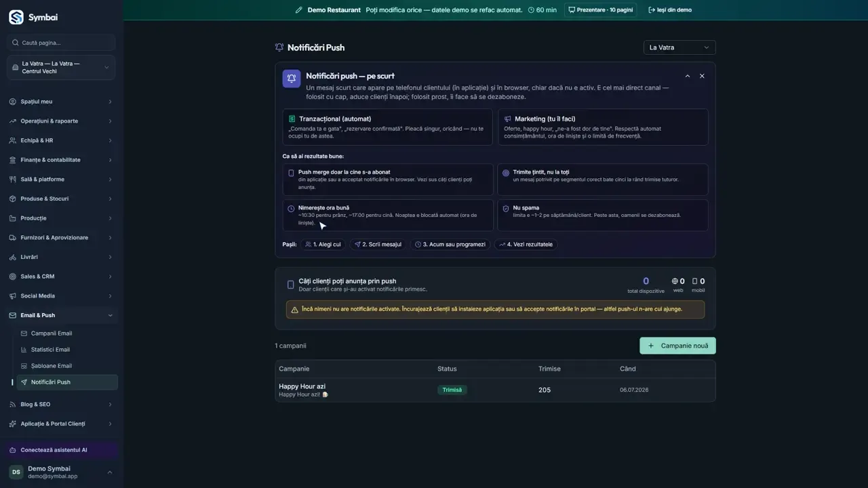This screenshot has height=488, width=868.
Task: Click the Campanie nouă button
Action: (x=677, y=346)
